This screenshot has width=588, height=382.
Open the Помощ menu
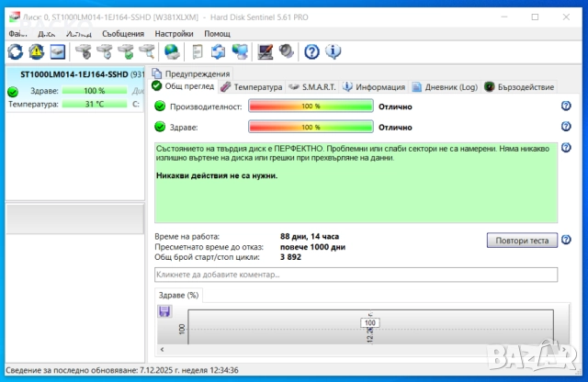point(217,33)
